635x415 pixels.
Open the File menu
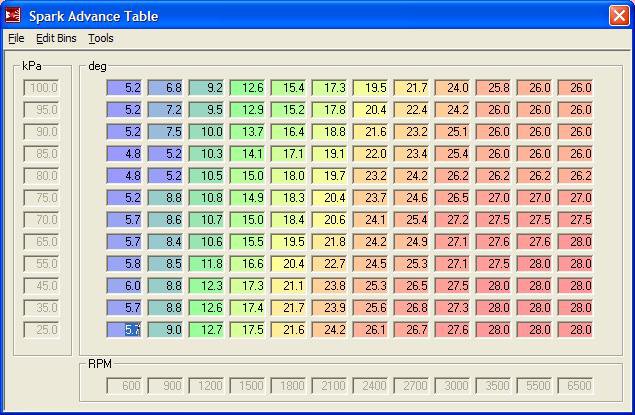[16, 38]
